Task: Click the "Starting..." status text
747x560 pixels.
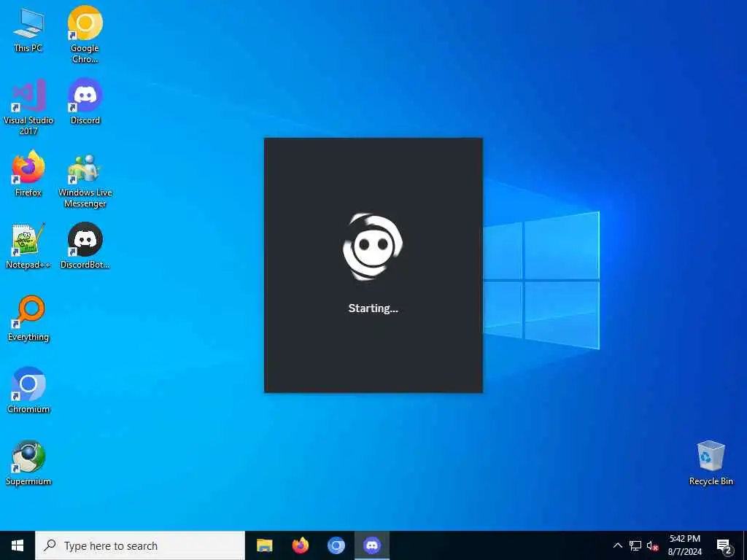Action: click(x=373, y=308)
